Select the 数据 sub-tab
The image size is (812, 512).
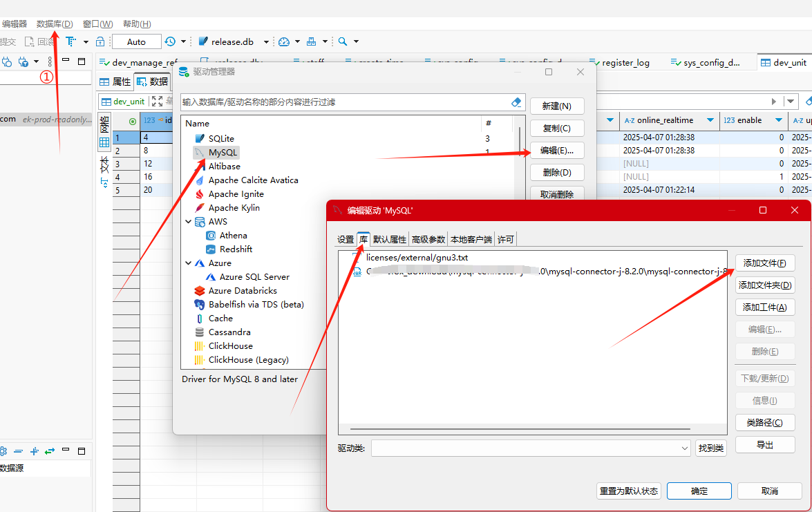(x=152, y=82)
